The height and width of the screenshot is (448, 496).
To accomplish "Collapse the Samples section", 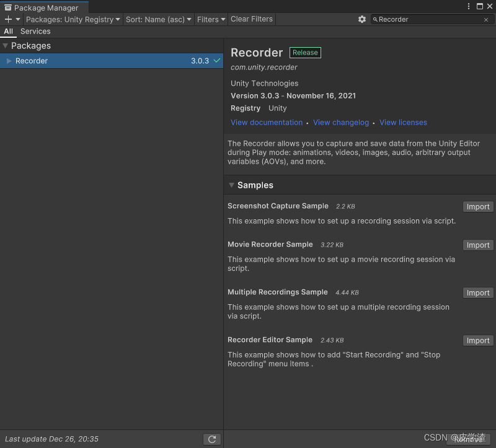I will tap(231, 185).
